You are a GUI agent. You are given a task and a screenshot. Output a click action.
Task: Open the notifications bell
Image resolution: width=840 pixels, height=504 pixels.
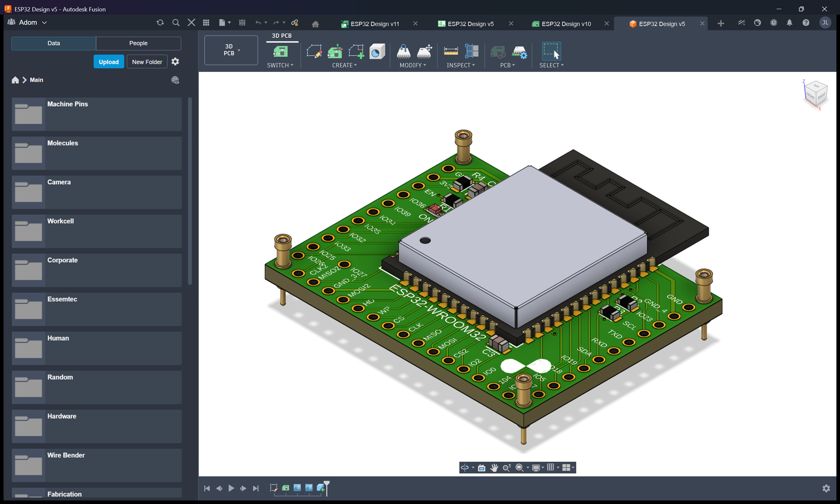coord(790,22)
